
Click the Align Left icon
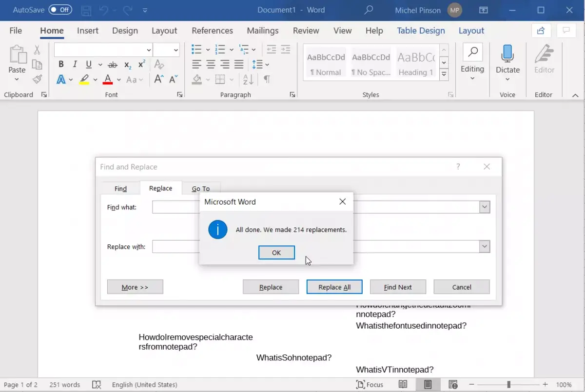pyautogui.click(x=196, y=64)
